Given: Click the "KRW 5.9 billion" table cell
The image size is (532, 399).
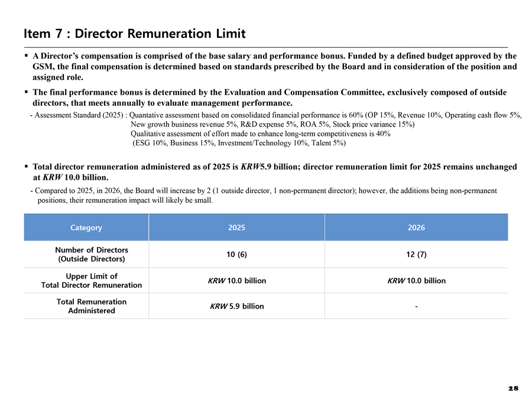Looking at the screenshot, I should click(236, 306).
